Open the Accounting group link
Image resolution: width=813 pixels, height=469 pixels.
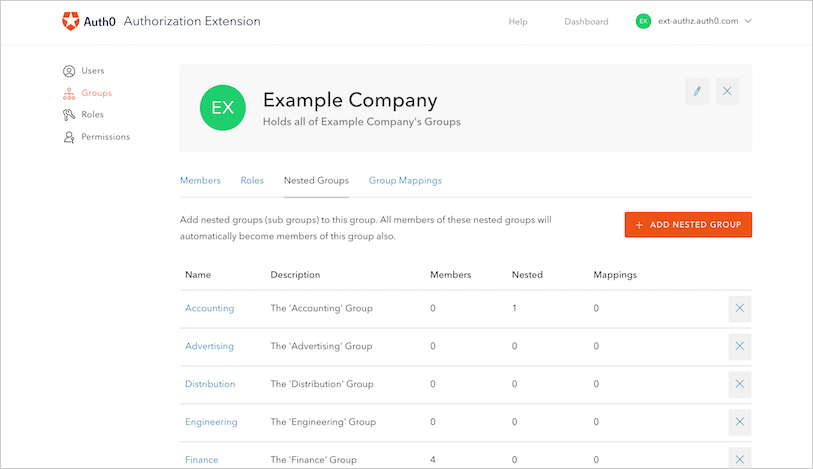point(209,308)
